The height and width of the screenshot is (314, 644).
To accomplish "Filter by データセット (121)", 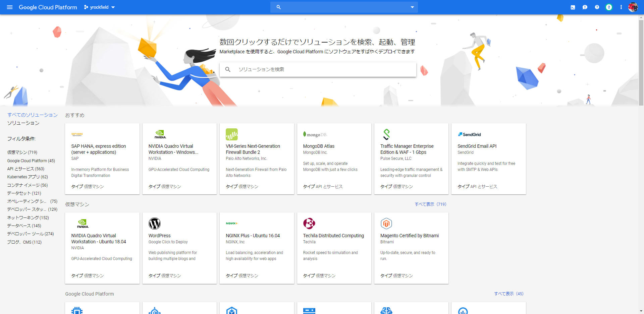I will 24,193.
